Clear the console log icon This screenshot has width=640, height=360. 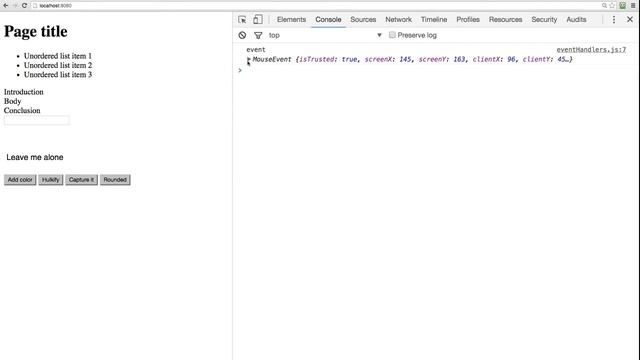pyautogui.click(x=242, y=36)
